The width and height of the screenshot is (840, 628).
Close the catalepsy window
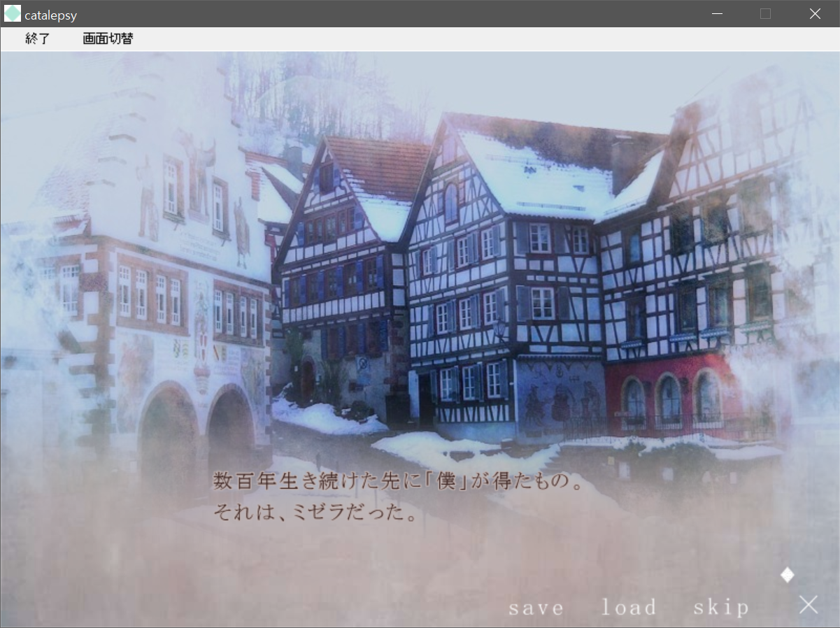(x=815, y=14)
